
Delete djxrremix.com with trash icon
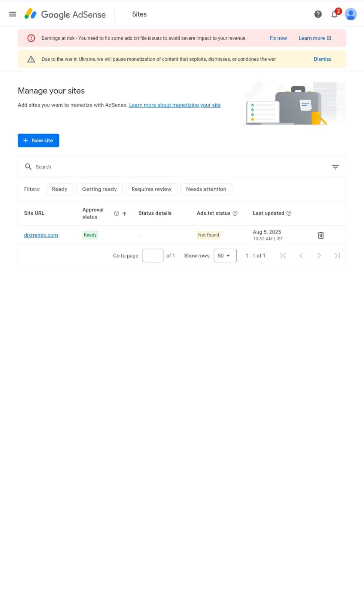tap(321, 235)
